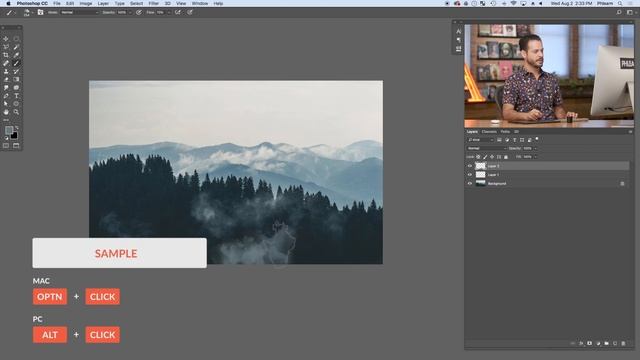
Task: Toggle layer filtering switch
Action: pos(537,139)
